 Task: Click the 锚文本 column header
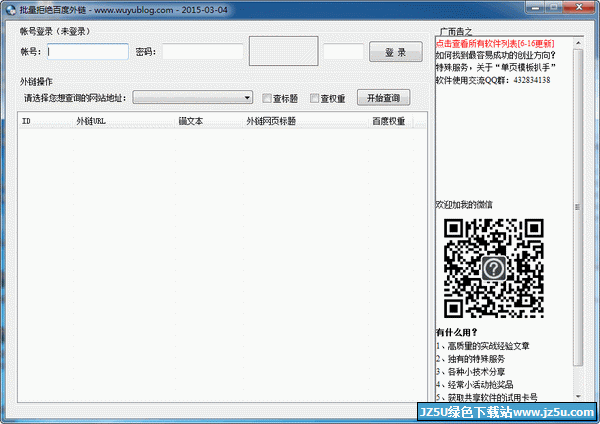209,121
